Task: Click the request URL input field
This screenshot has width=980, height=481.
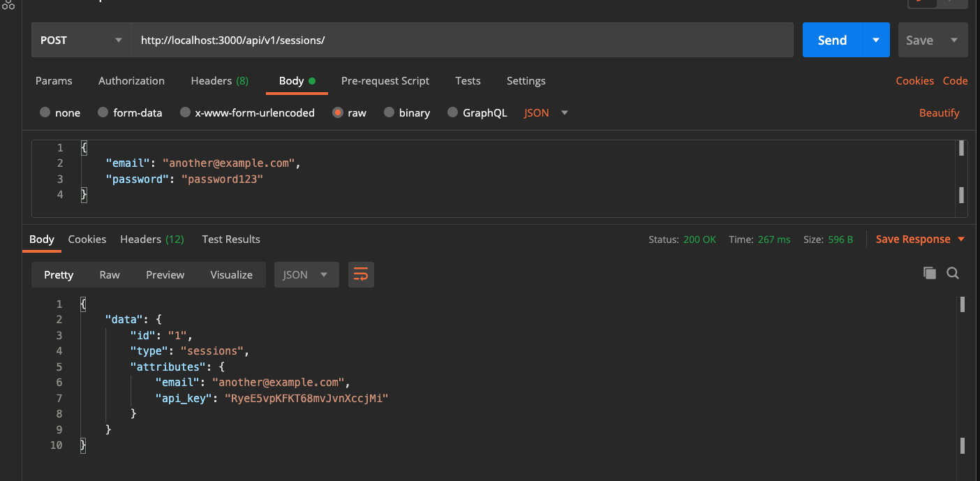Action: click(463, 40)
